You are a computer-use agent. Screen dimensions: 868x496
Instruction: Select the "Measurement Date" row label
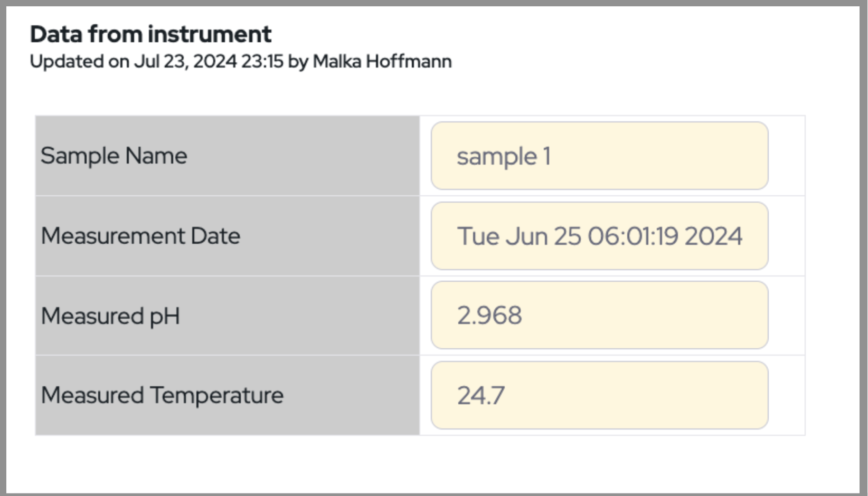pos(140,236)
